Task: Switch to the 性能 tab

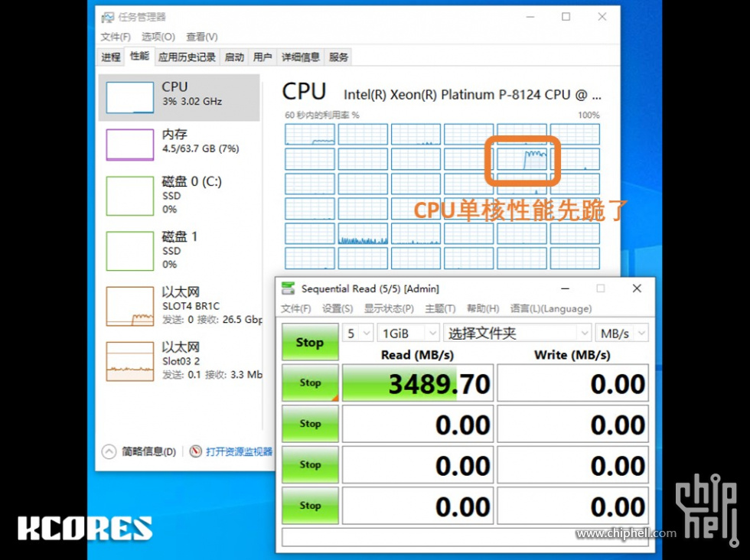Action: point(139,57)
